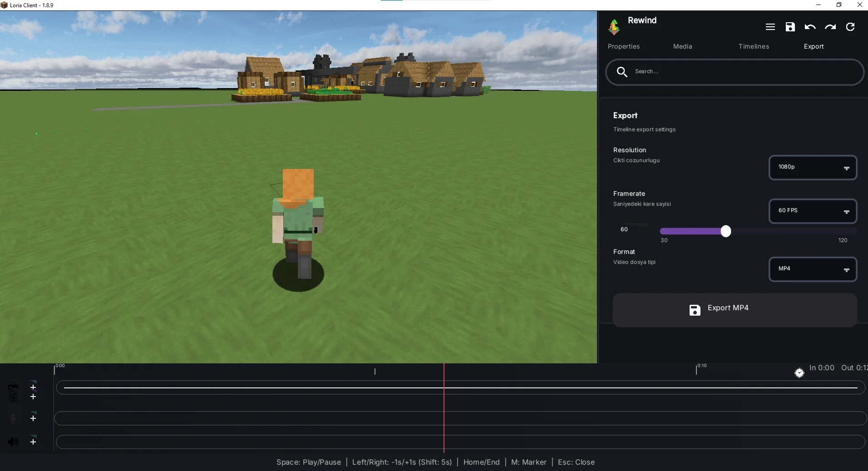Open the hamburger menu in Rewind panel
Screen dimensions: 868x471
770,27
